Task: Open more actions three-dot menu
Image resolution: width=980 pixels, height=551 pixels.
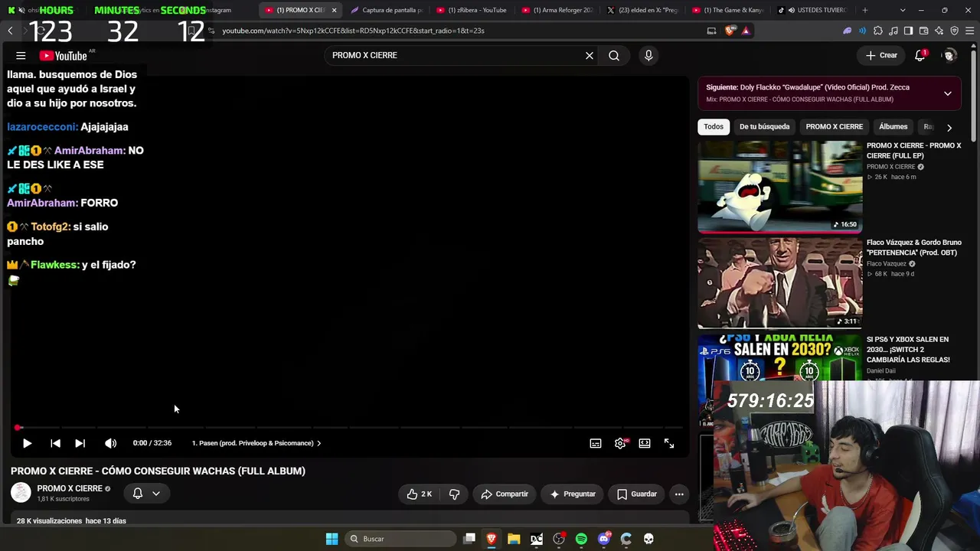Action: coord(679,494)
